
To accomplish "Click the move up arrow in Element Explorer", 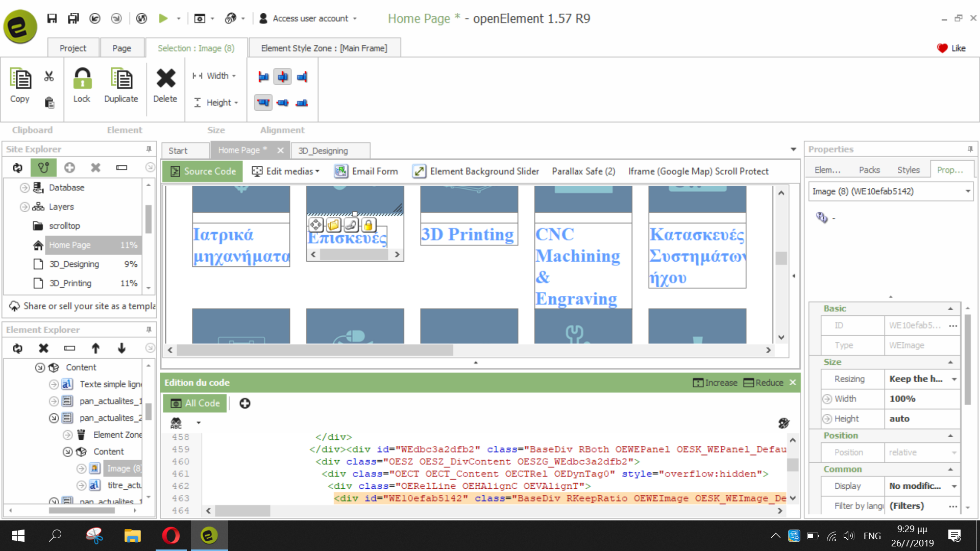I will [x=95, y=348].
